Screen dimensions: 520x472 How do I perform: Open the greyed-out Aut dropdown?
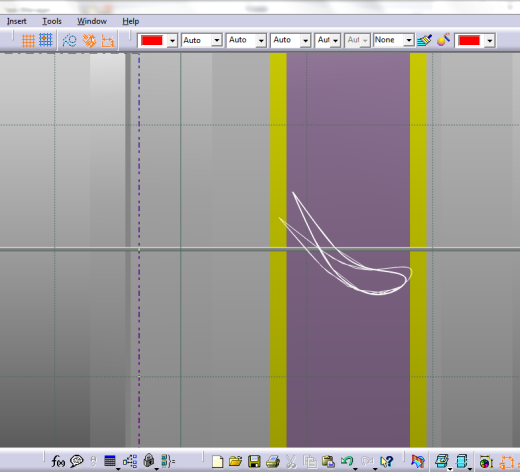(x=357, y=40)
